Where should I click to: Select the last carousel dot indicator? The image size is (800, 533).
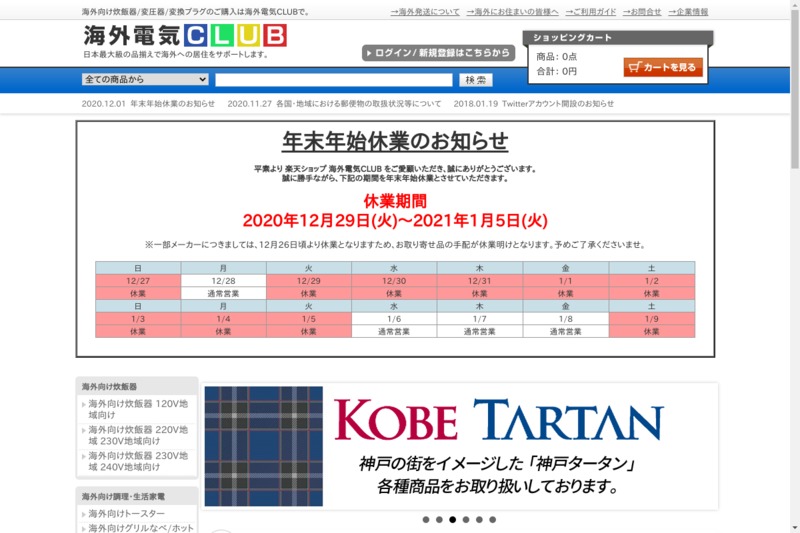coord(492,520)
